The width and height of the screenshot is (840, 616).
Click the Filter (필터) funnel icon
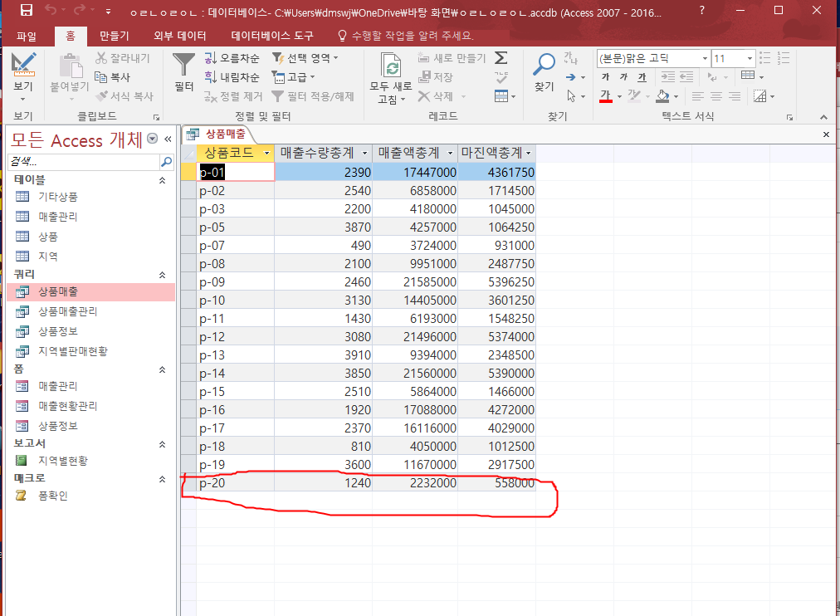(x=183, y=65)
